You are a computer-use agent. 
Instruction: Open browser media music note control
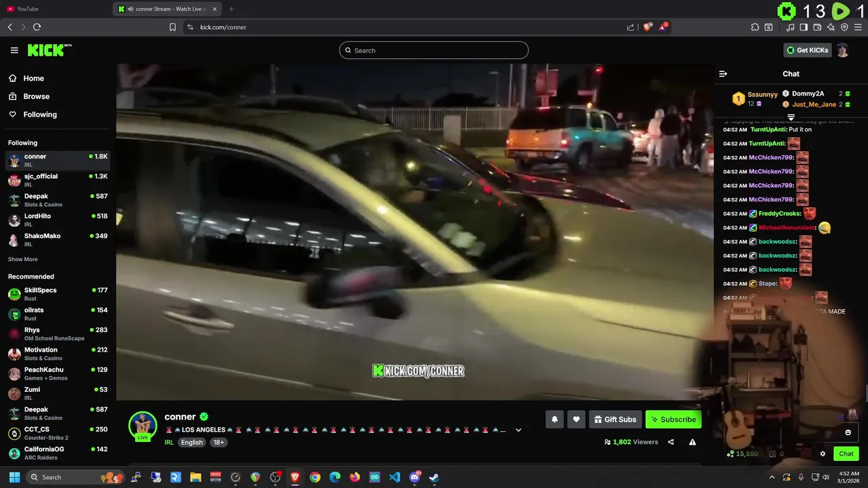tap(790, 27)
